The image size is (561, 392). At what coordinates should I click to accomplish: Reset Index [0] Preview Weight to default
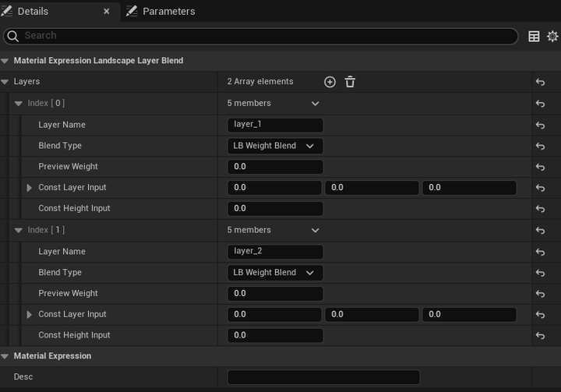coord(540,167)
